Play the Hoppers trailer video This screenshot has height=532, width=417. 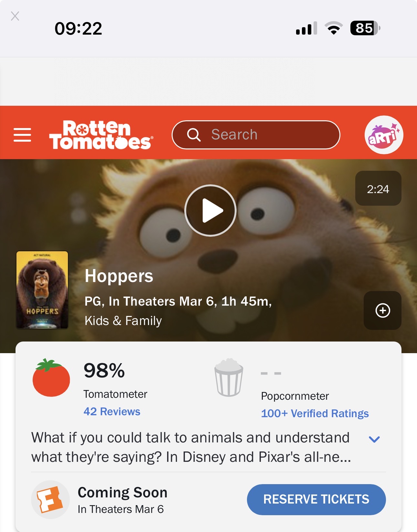[x=210, y=211]
